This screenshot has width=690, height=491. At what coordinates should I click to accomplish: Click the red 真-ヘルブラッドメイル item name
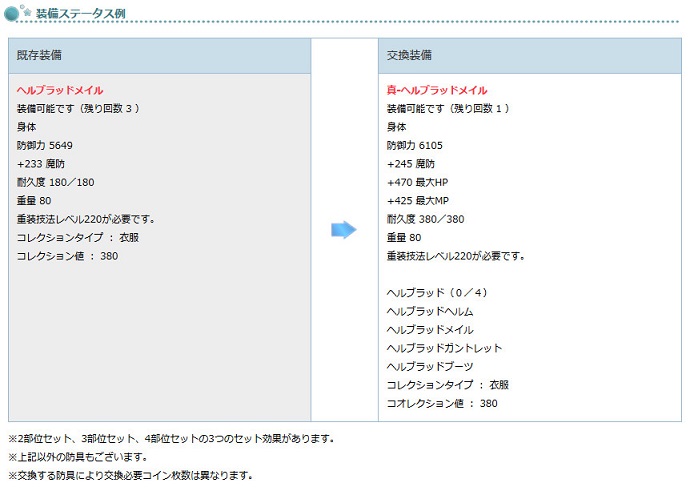coord(437,90)
